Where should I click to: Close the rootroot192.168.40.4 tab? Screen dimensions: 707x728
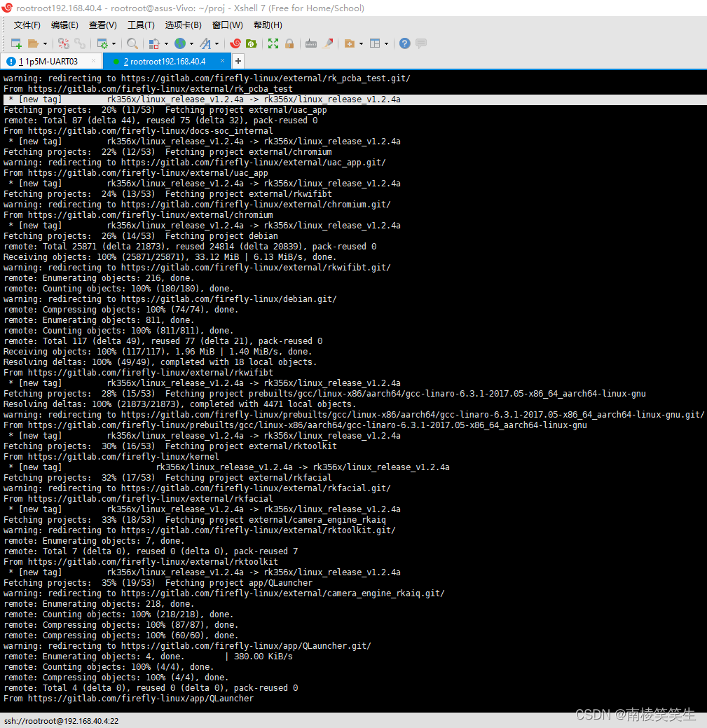(x=222, y=61)
